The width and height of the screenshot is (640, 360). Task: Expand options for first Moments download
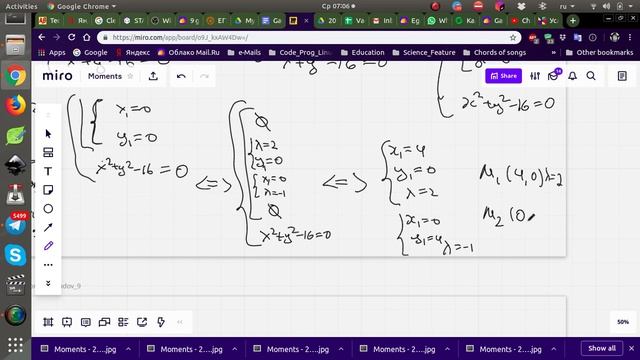[x=128, y=349]
